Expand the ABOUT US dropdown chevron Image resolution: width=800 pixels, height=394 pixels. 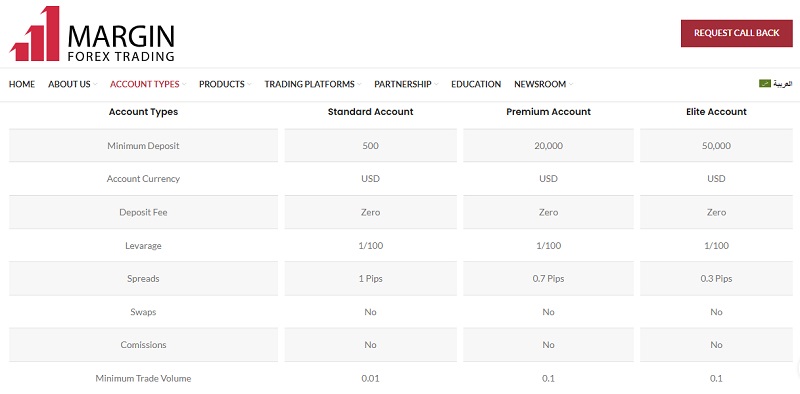pos(95,85)
